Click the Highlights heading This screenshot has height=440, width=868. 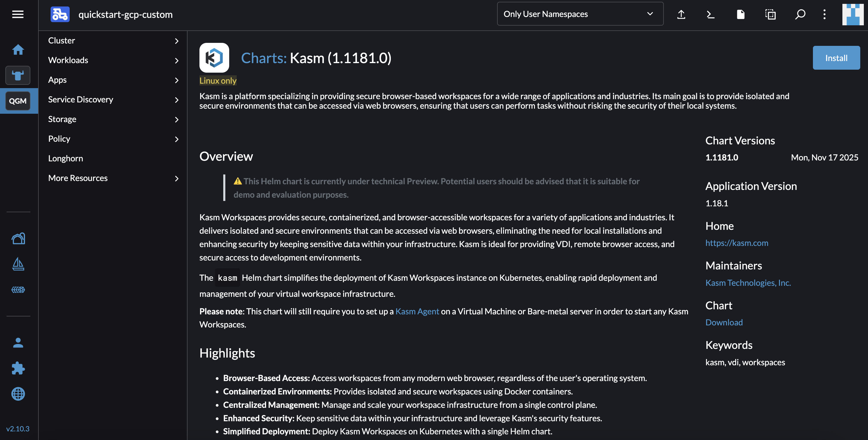tap(227, 353)
